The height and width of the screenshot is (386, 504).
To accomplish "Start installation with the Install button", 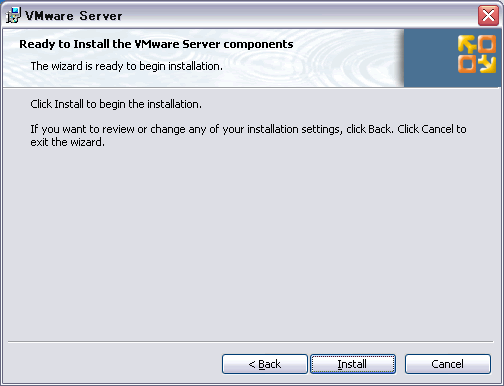I will click(353, 364).
